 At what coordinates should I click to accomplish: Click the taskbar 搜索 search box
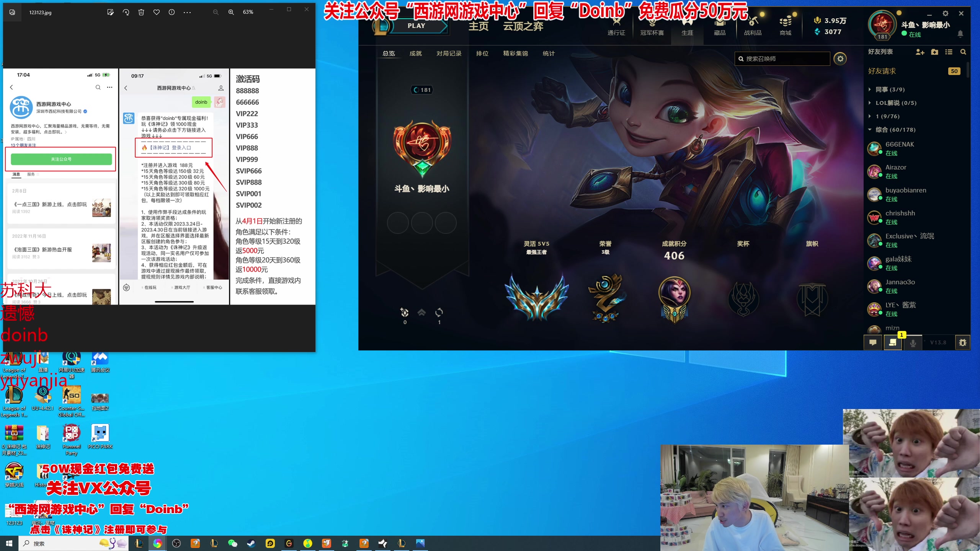click(x=73, y=543)
